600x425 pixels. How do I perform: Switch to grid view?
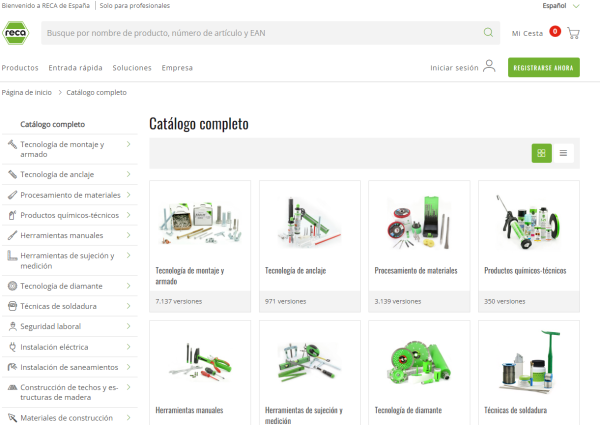541,153
